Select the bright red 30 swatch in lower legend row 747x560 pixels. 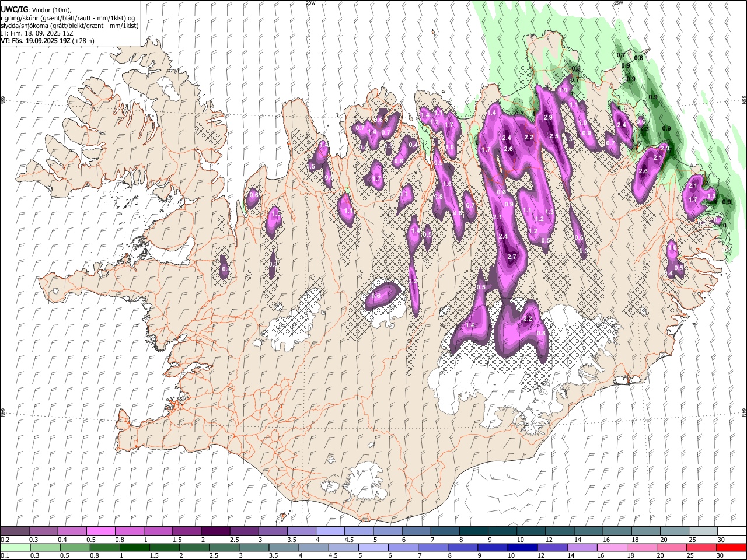[731, 547]
